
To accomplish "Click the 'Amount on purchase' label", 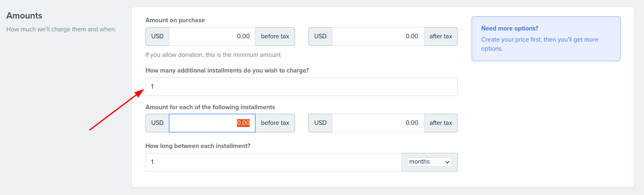I will (175, 20).
